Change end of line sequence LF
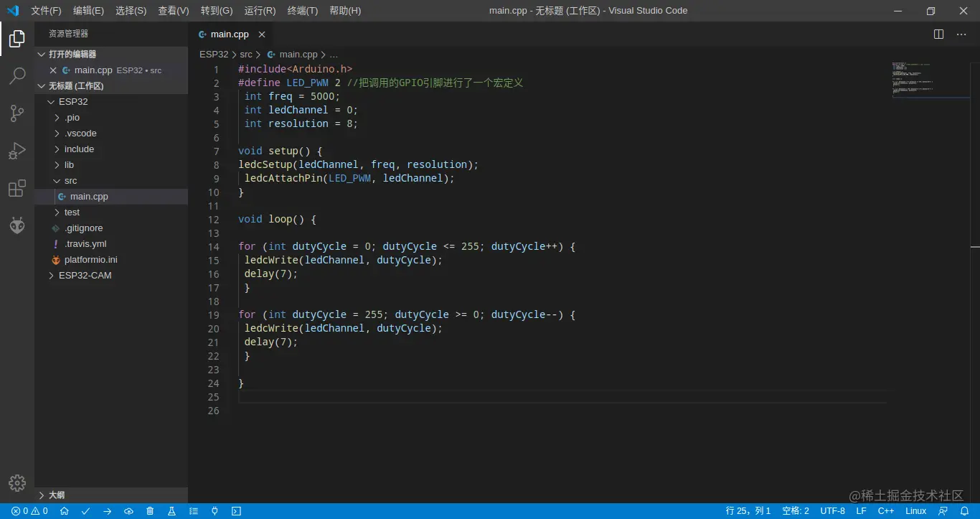This screenshot has width=980, height=519. pos(861,511)
